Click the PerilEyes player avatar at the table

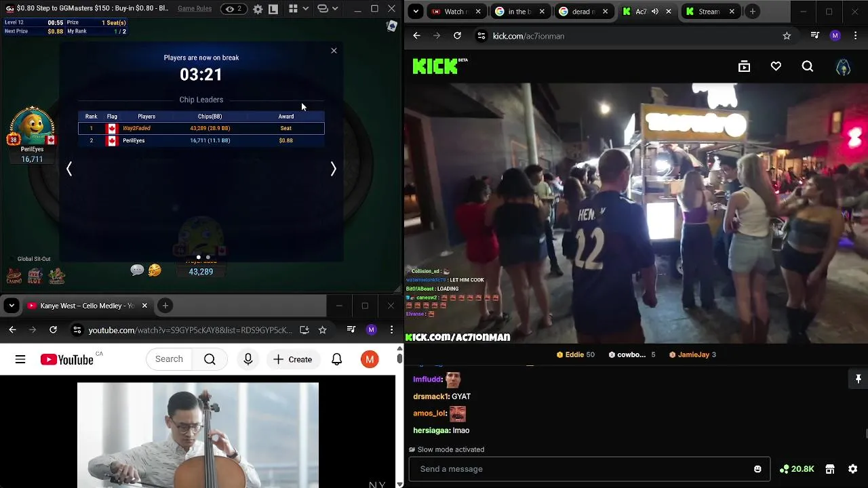pyautogui.click(x=32, y=126)
